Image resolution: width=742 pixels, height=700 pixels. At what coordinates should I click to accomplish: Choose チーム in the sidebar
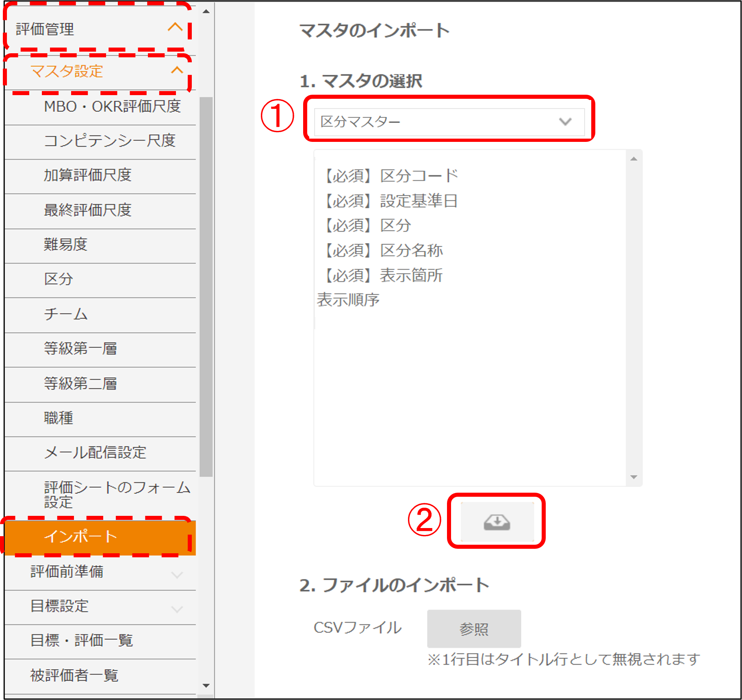[65, 314]
